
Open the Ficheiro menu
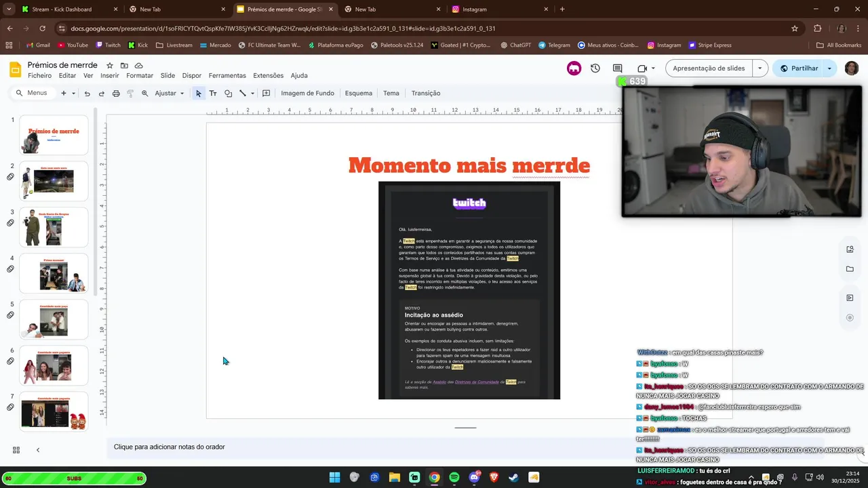pyautogui.click(x=39, y=75)
